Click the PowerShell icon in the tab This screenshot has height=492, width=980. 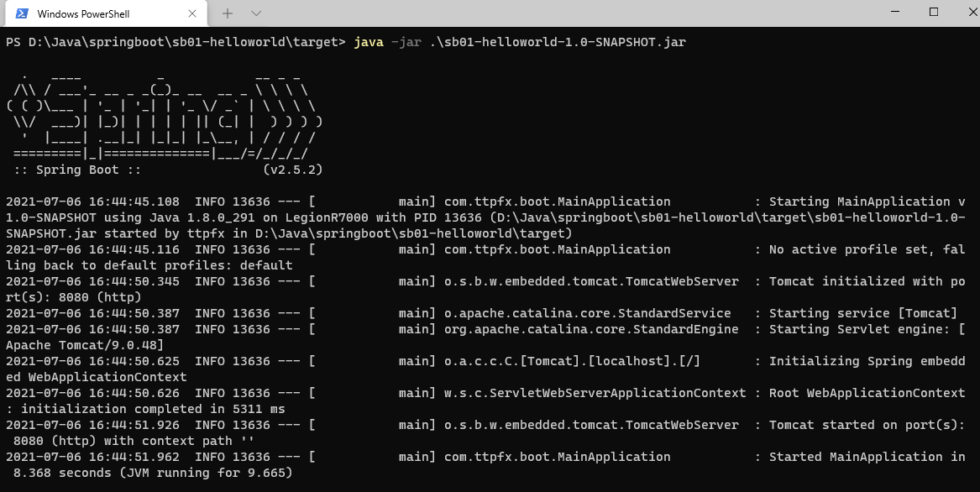[22, 13]
